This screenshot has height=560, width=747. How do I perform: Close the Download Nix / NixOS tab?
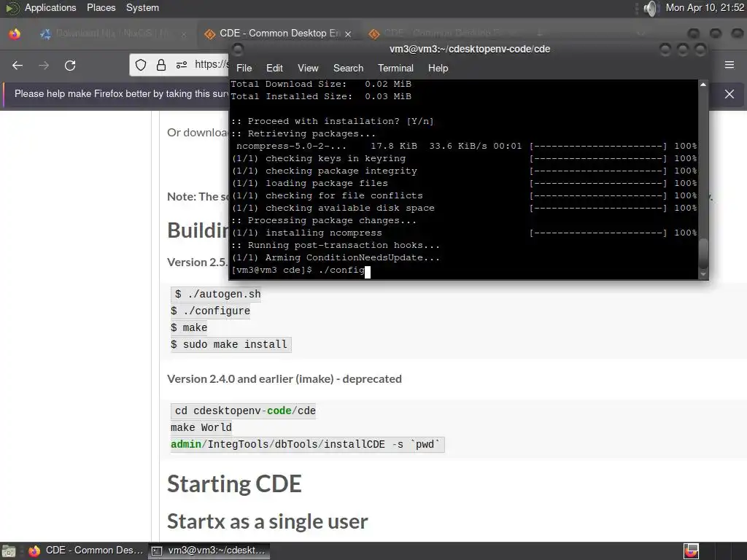(x=183, y=34)
